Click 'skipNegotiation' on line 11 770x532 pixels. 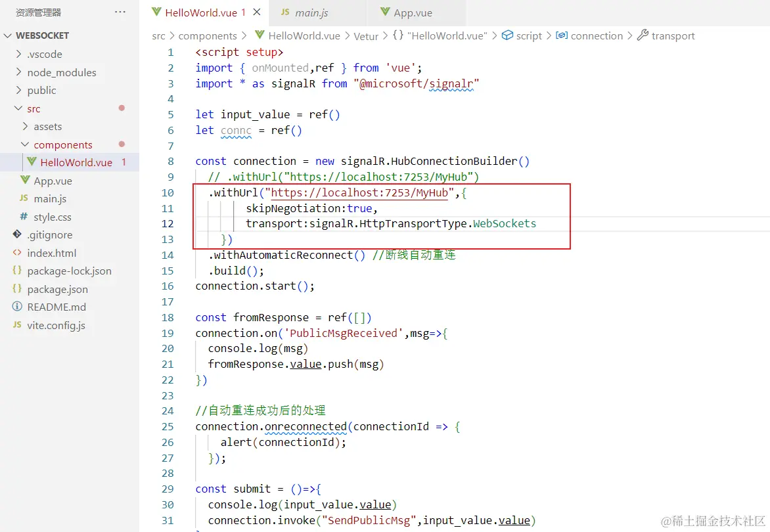click(293, 209)
